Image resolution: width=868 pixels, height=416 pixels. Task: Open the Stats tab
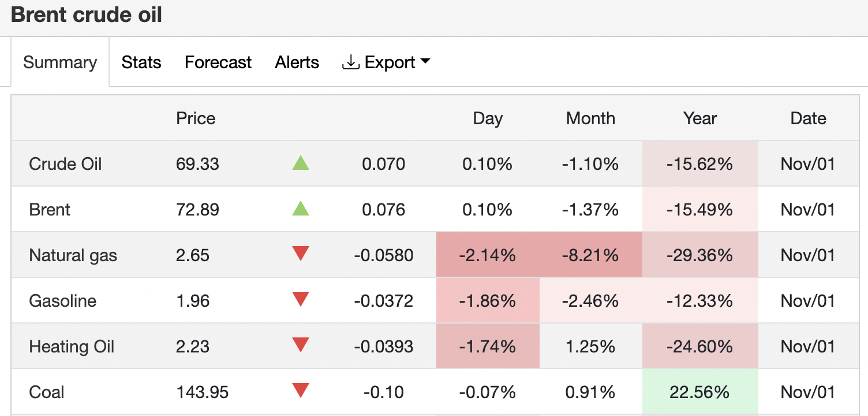[141, 62]
